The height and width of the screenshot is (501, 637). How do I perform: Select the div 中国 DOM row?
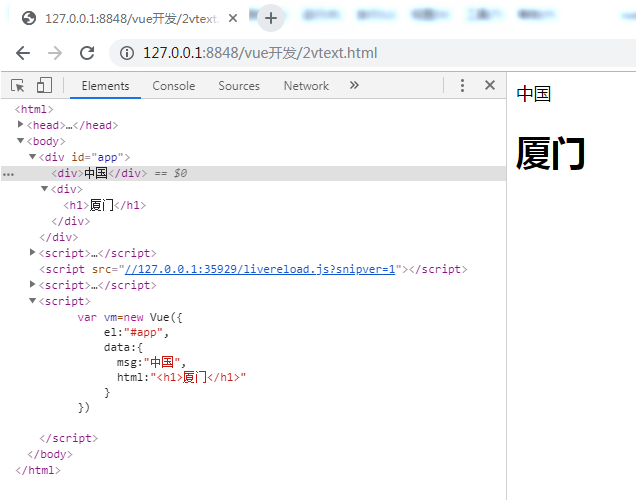pos(254,174)
